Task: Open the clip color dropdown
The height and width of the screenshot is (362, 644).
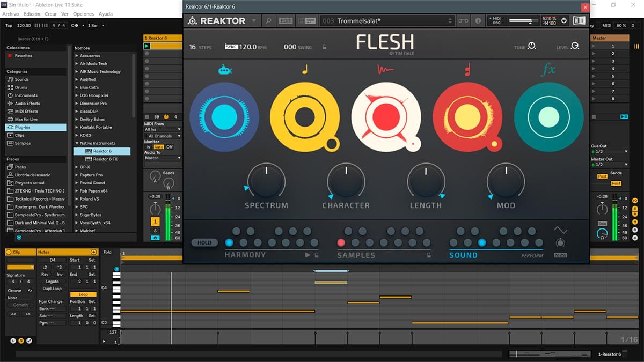Action: tap(20, 267)
